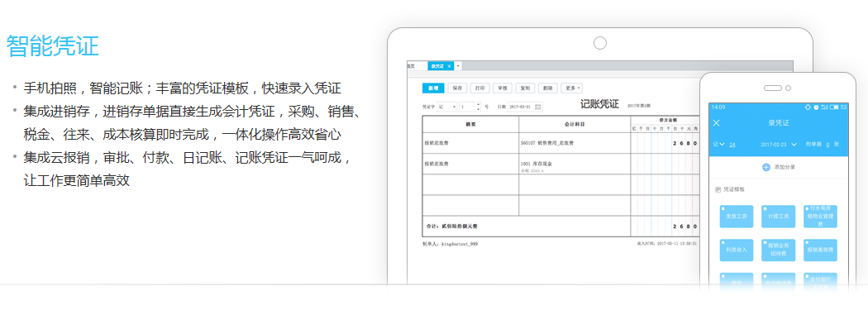Expand the 2017-02-23 date chevron on phone
Screen dimensions: 868x329
click(794, 144)
